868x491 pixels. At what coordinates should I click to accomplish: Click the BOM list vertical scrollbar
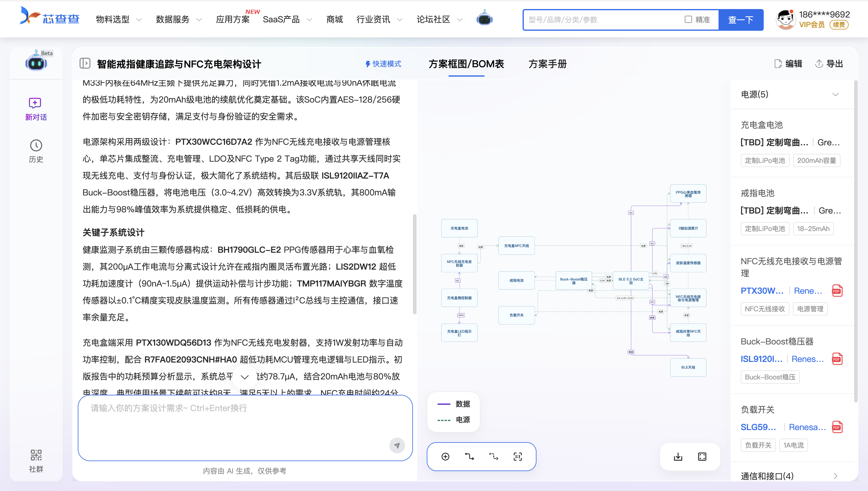[856, 241]
